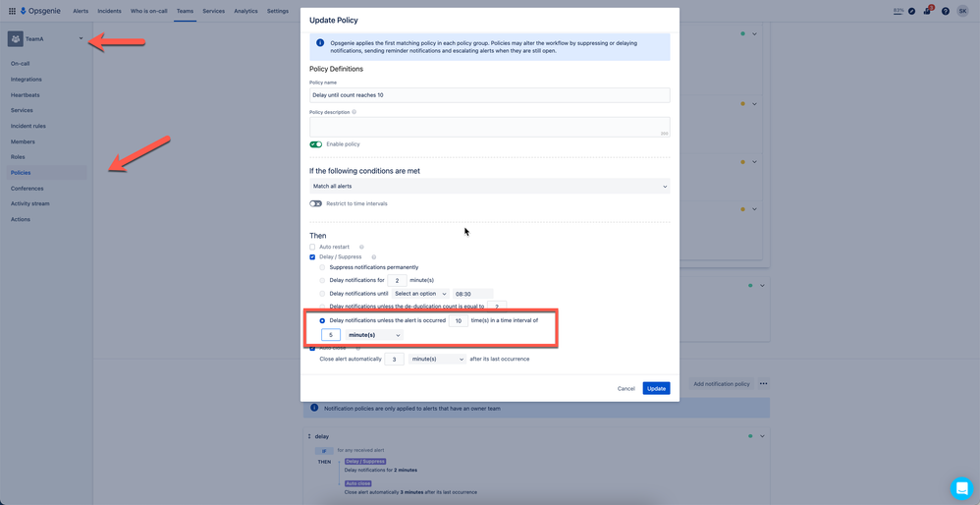Screen dimensions: 980x505
Task: Click the blue info icon in dialog banner
Action: (320, 43)
